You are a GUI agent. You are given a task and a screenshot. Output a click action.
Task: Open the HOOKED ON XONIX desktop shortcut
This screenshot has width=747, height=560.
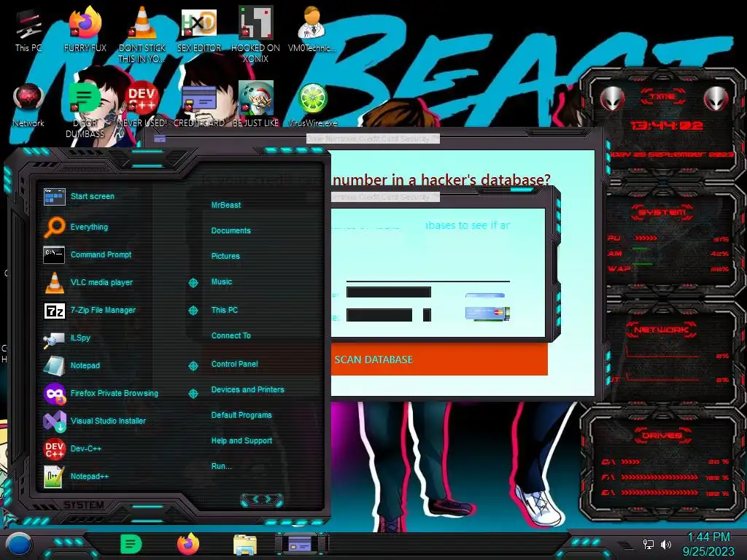256,34
